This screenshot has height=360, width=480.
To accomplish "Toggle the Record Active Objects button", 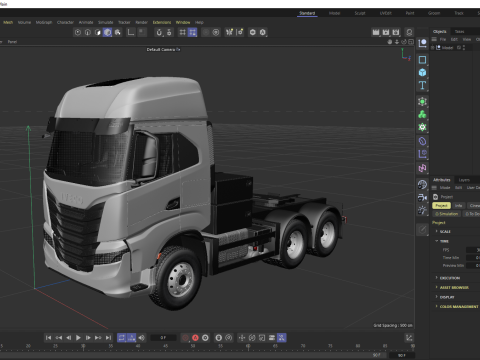I will tap(185, 338).
